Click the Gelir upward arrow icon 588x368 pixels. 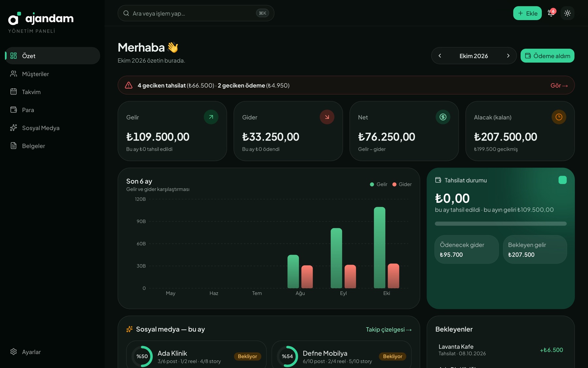[x=211, y=117]
